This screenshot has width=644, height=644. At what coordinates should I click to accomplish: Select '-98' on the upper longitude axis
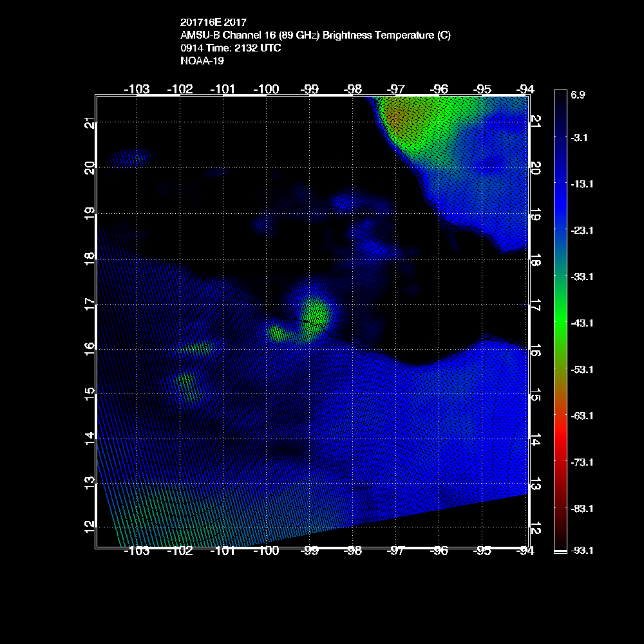coord(353,89)
